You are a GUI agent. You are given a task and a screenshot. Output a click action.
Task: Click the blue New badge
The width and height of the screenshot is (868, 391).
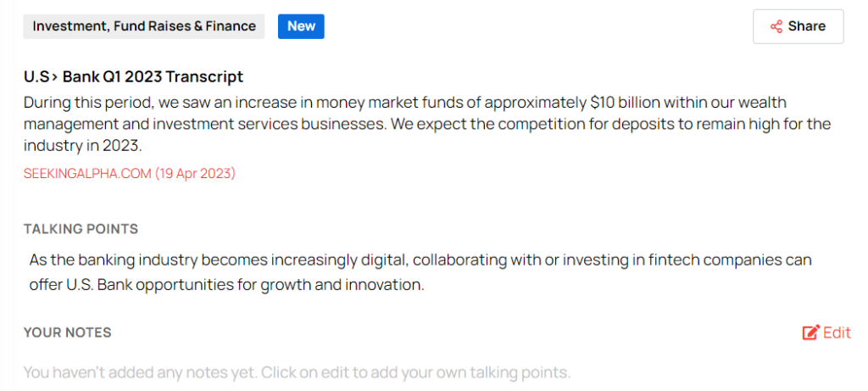(x=301, y=26)
